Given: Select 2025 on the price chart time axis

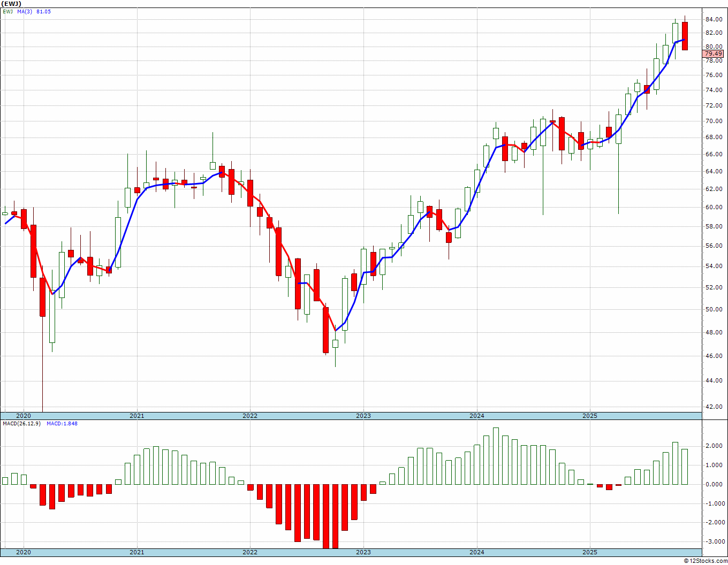Looking at the screenshot, I should (x=590, y=416).
